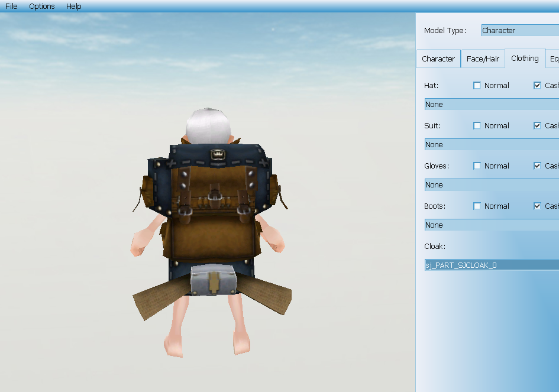The width and height of the screenshot is (559, 392).
Task: Select the Clothing tab
Action: [525, 59]
